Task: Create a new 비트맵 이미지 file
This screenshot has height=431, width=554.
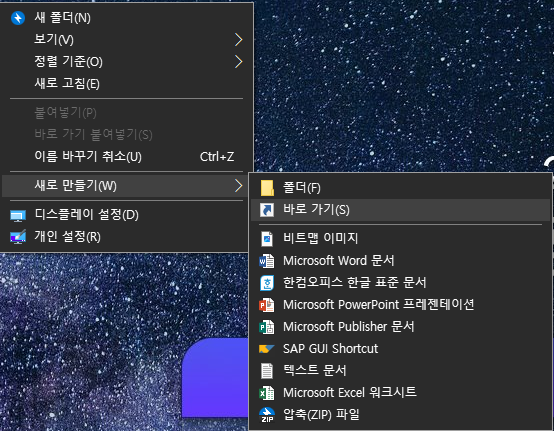Action: click(401, 238)
